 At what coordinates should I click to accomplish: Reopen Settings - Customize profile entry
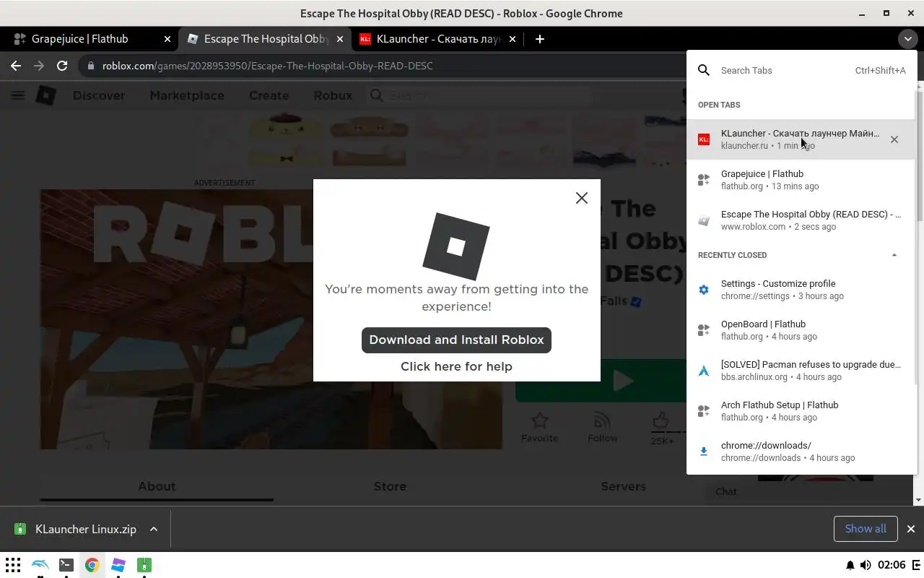pos(801,290)
